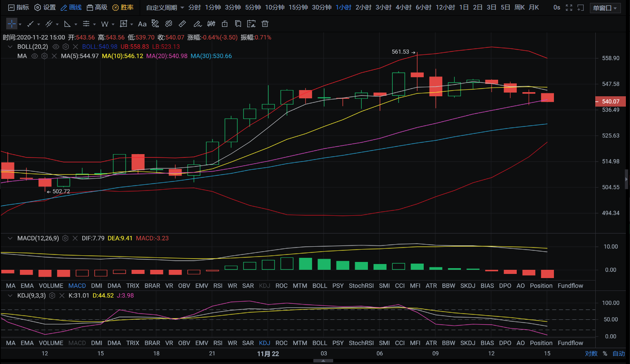Select the VOLUME indicator tab under MACD panel

click(51, 286)
